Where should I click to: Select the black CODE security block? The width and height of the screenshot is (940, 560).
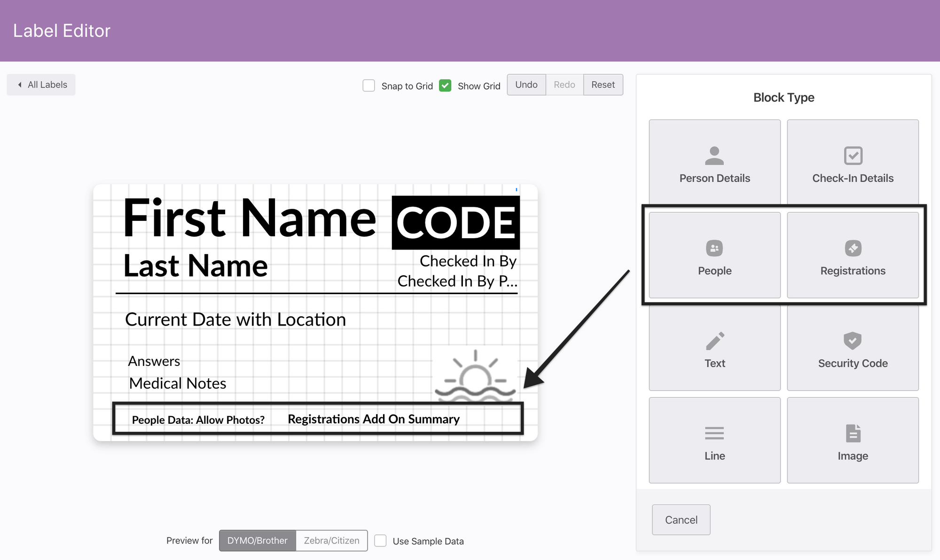pyautogui.click(x=455, y=222)
